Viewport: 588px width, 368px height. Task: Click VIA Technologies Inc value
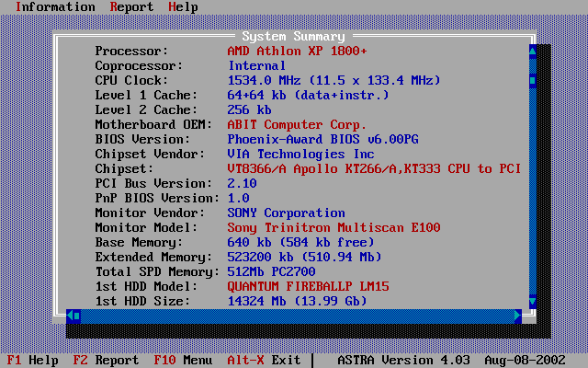300,154
